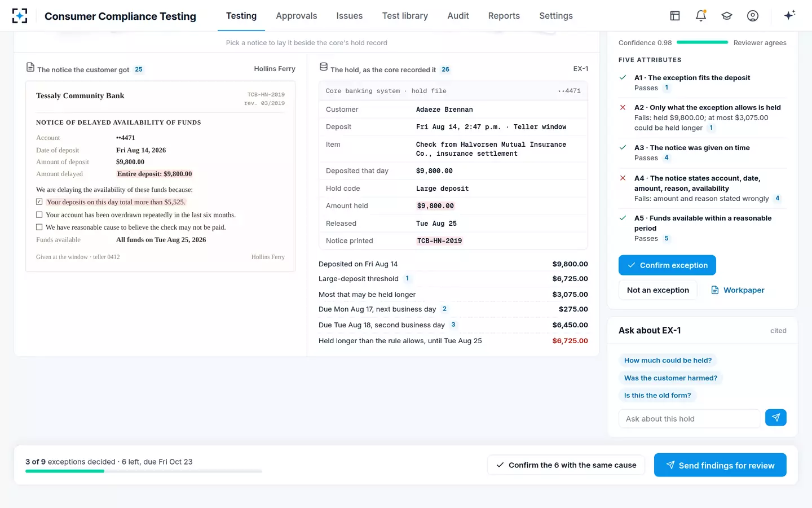This screenshot has height=508, width=812.
Task: Click the Consumer Compliance Testing logo icon
Action: pyautogui.click(x=20, y=16)
